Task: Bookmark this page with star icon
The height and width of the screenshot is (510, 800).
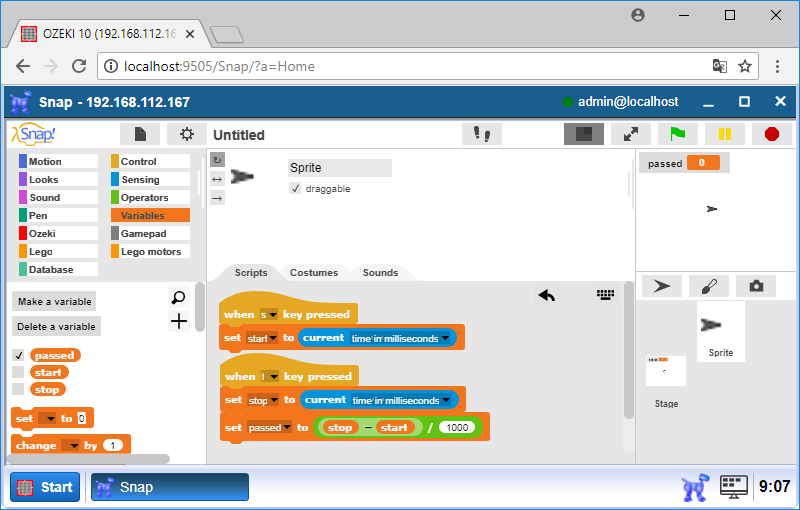Action: pyautogui.click(x=745, y=66)
